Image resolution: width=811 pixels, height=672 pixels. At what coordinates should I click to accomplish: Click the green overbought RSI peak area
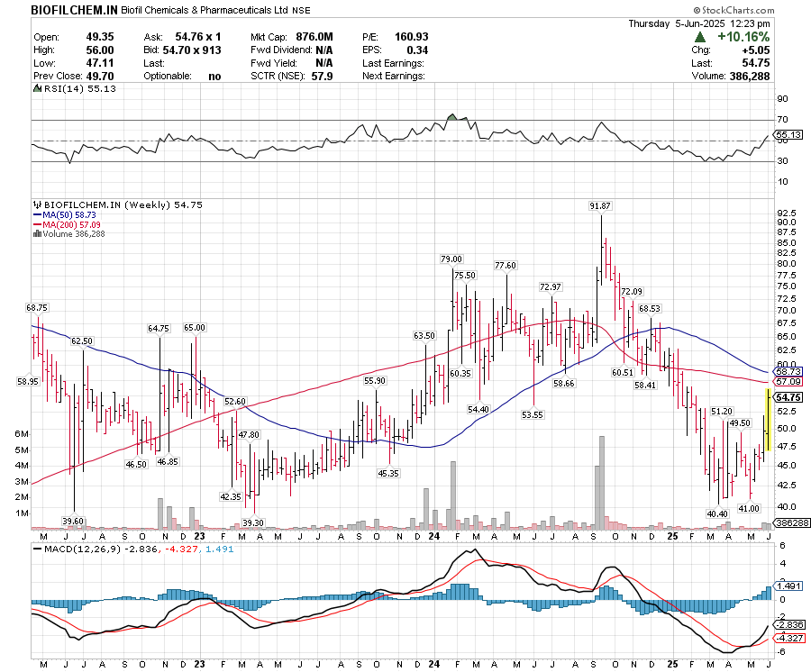click(x=452, y=118)
